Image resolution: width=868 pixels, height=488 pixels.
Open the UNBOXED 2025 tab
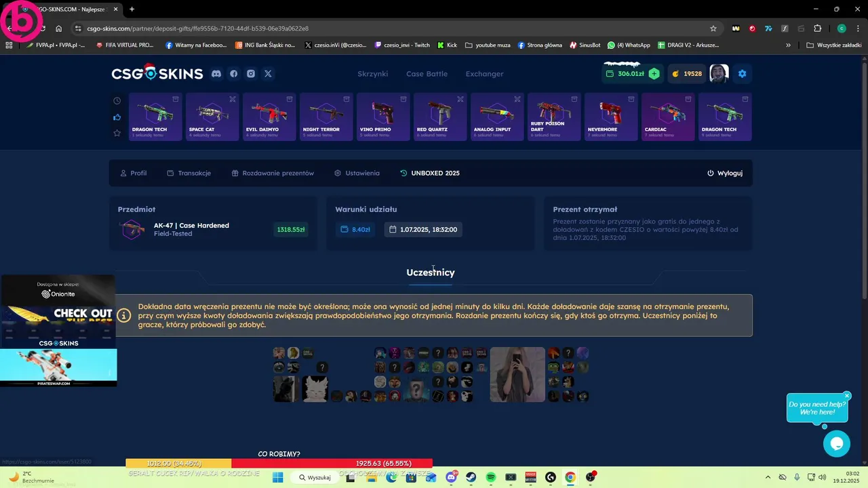(430, 173)
